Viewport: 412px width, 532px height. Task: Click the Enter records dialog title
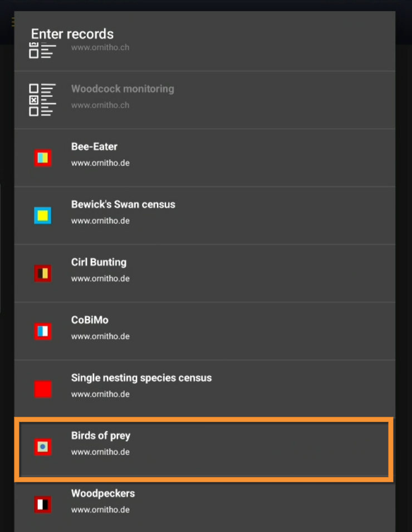pos(72,34)
